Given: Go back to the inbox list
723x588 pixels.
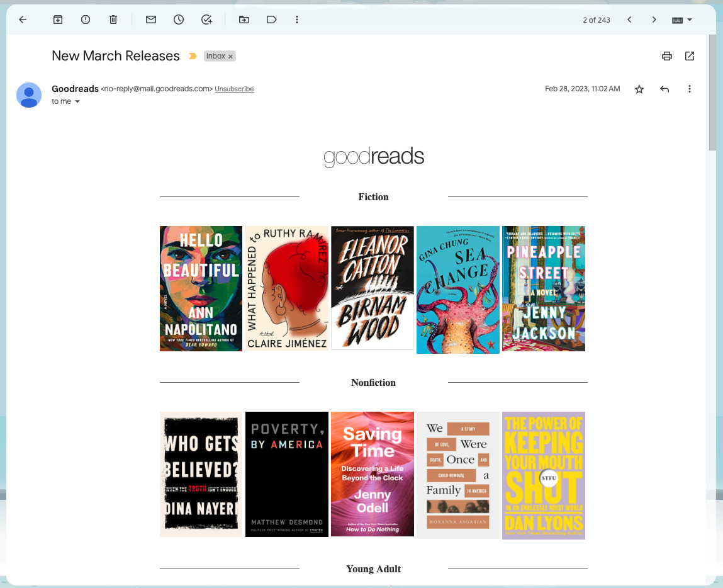Looking at the screenshot, I should click(x=23, y=20).
